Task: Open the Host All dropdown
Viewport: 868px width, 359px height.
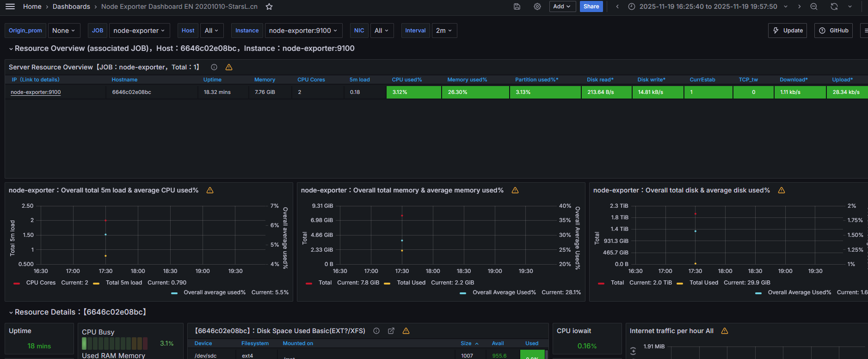Action: [x=212, y=31]
